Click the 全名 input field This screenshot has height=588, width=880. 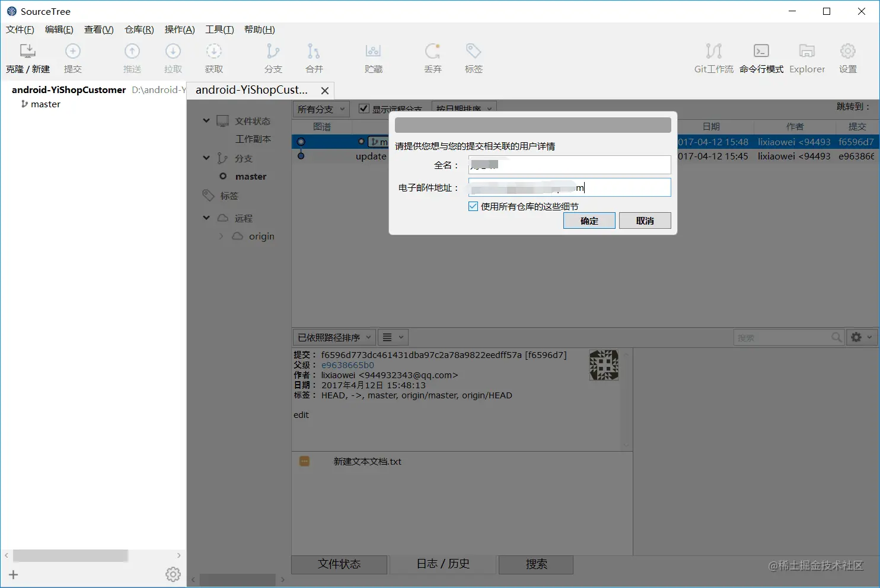click(x=570, y=165)
